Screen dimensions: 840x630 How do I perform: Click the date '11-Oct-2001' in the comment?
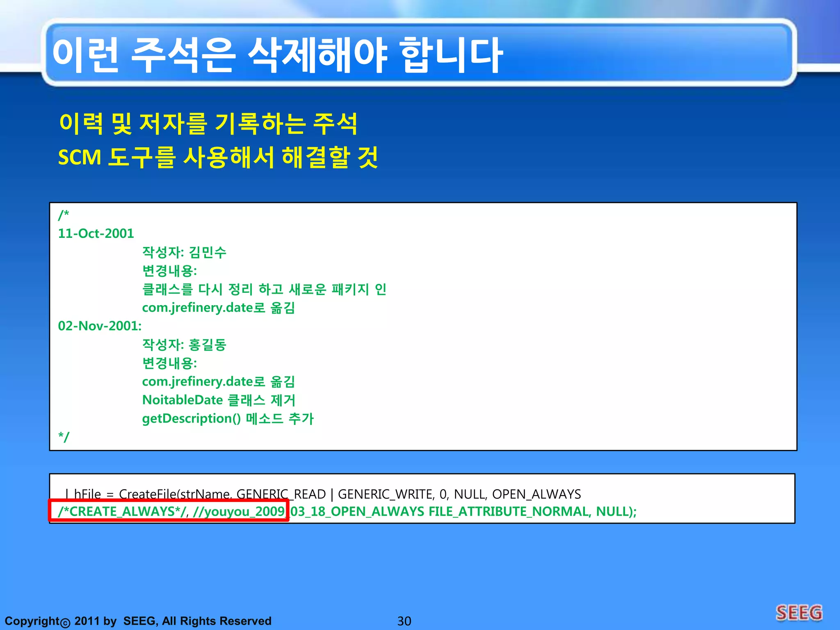coord(96,233)
